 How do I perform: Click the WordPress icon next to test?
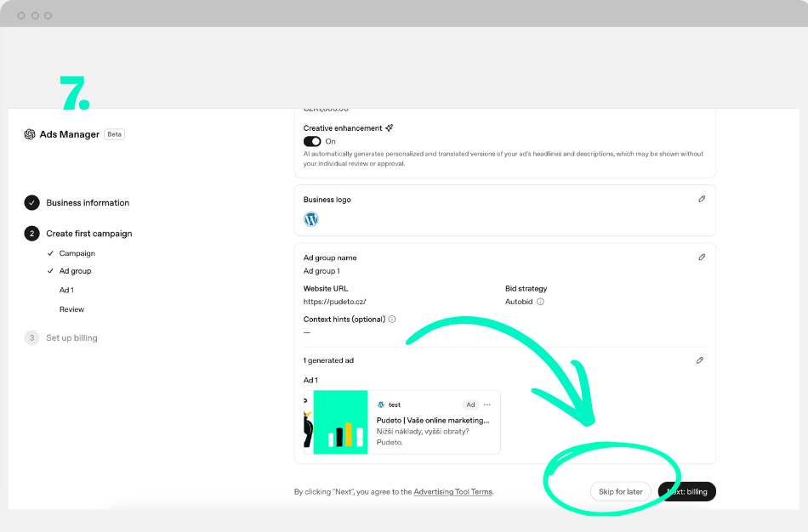click(x=381, y=405)
